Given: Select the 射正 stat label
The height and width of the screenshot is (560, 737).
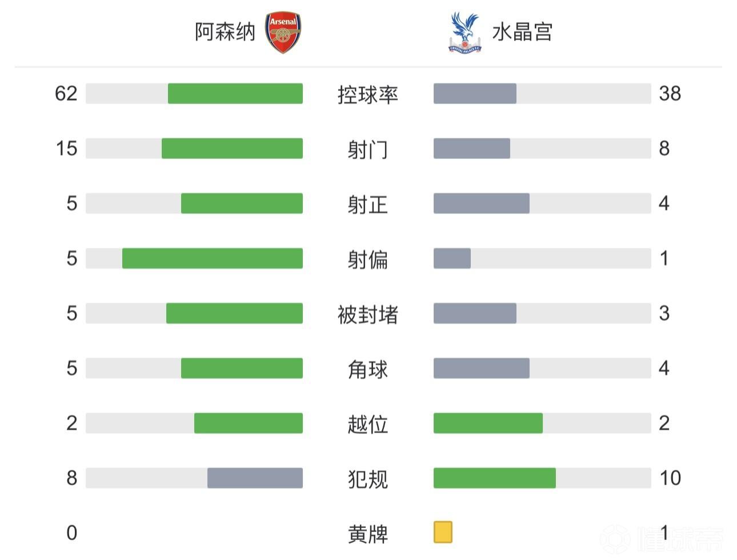Looking at the screenshot, I should [367, 204].
